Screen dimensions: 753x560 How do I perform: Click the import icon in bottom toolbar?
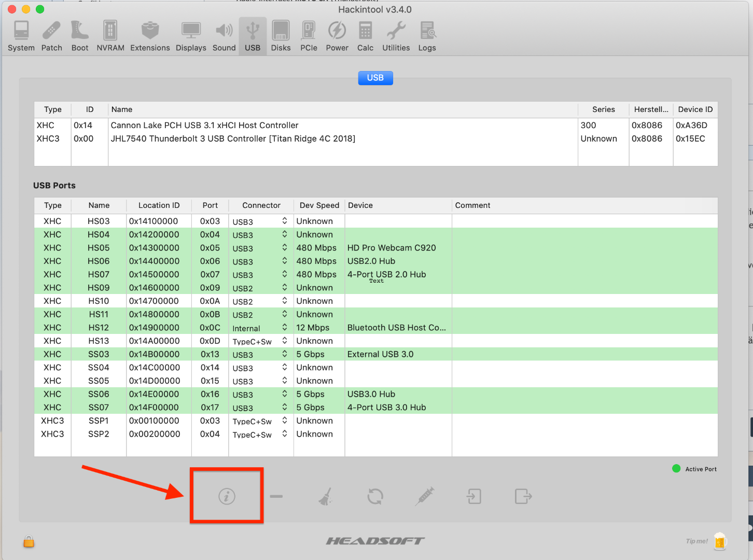473,497
